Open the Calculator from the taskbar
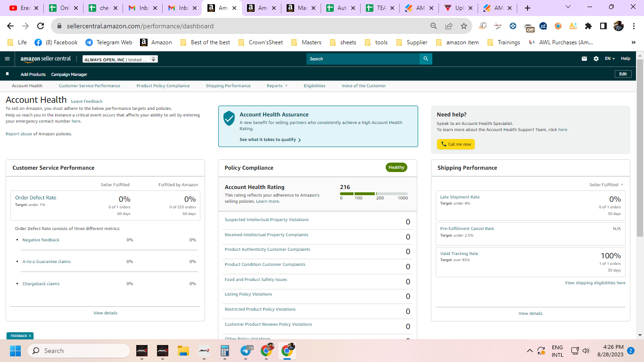644x362 pixels. (224, 351)
